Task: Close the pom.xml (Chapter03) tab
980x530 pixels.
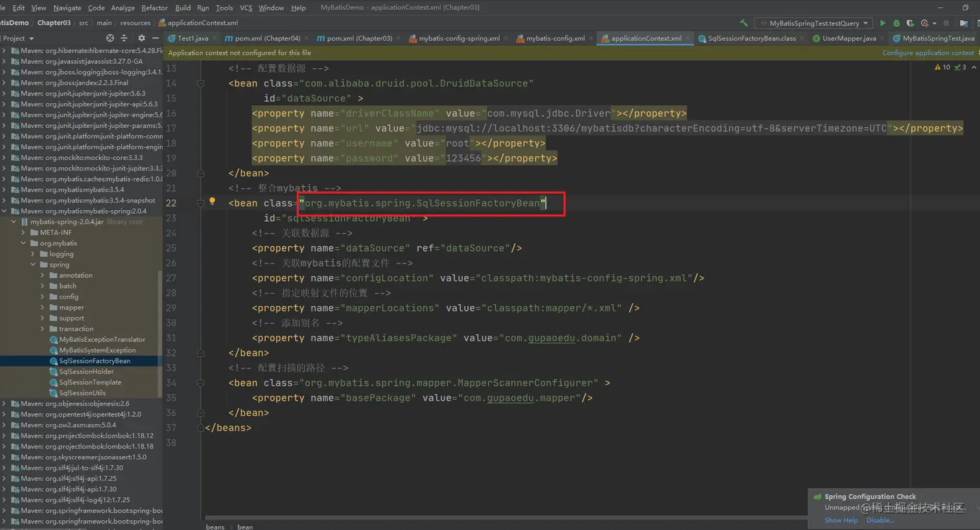Action: (399, 38)
